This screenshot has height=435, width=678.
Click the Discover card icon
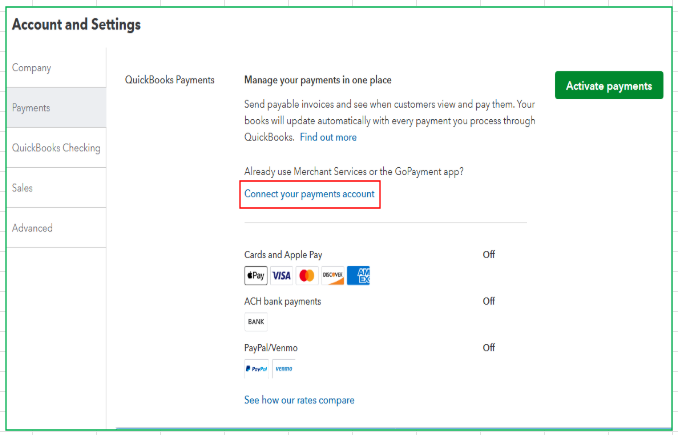[333, 276]
